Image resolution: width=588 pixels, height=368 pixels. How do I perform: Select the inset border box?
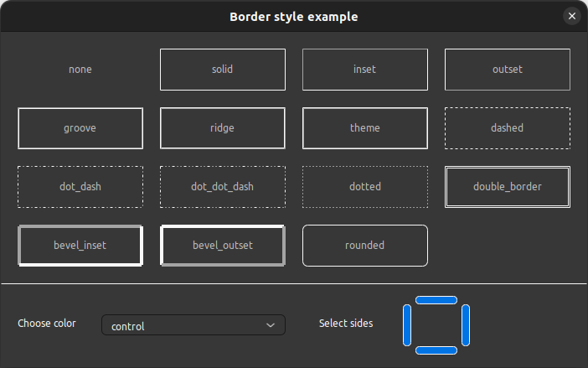365,70
